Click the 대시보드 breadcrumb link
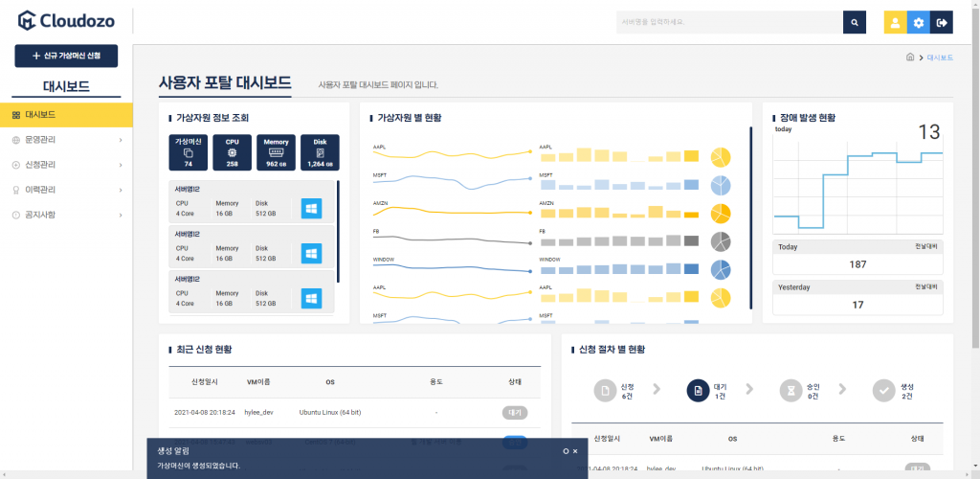 click(940, 57)
